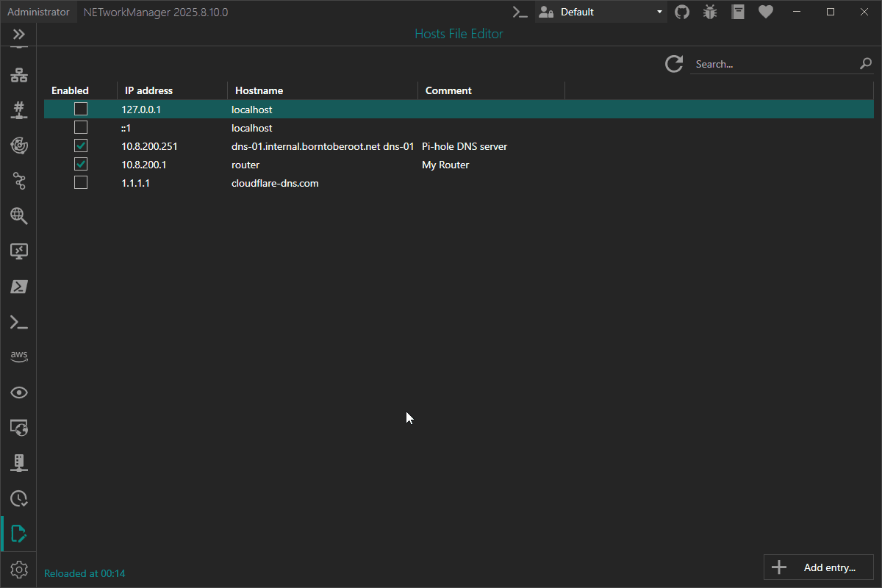Open the Port Scanner tool

pyautogui.click(x=19, y=110)
